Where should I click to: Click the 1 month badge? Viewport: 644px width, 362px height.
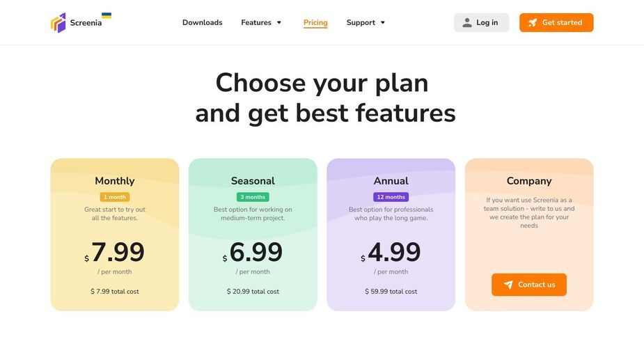pyautogui.click(x=115, y=197)
